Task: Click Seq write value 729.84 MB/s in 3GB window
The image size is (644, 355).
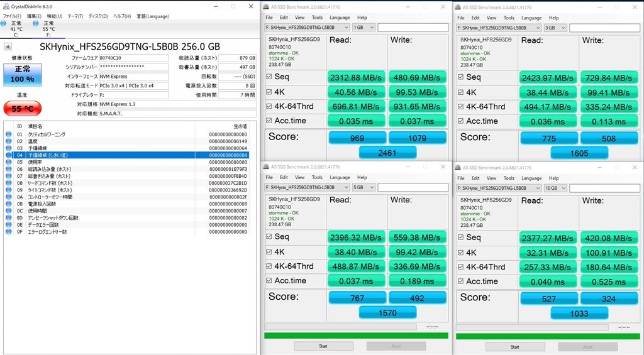Action: [x=609, y=78]
